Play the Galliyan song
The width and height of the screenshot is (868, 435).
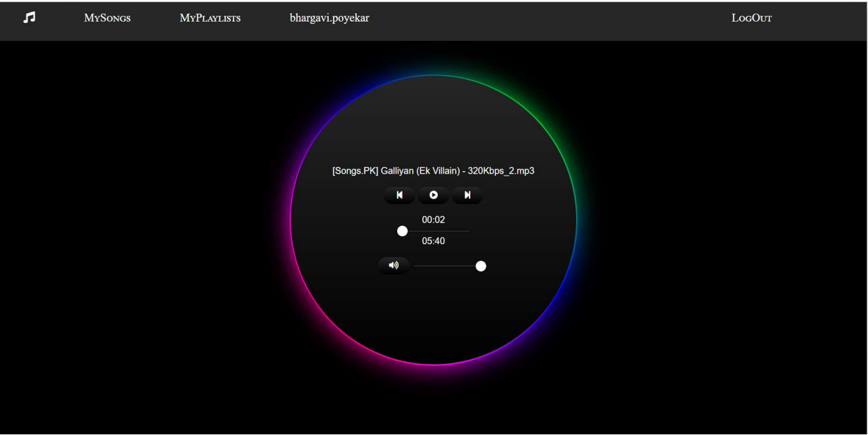[x=433, y=195]
